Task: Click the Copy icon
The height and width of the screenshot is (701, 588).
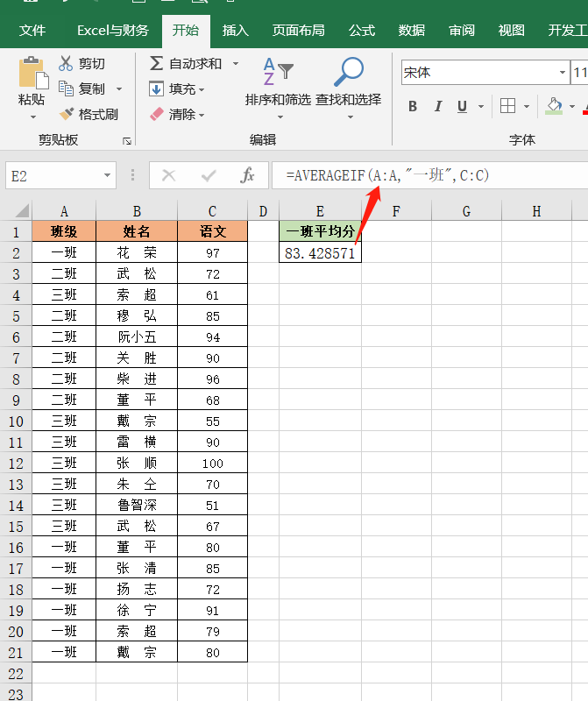Action: pyautogui.click(x=66, y=89)
